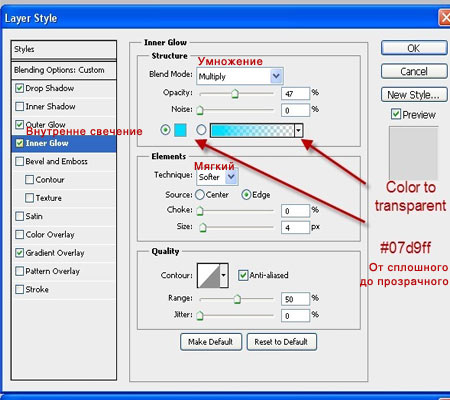Click the Contour curve thumbnail
This screenshot has width=450, height=400.
(209, 275)
